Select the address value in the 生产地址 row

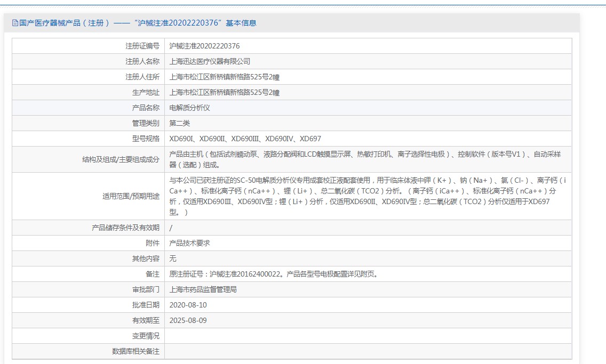(x=225, y=92)
